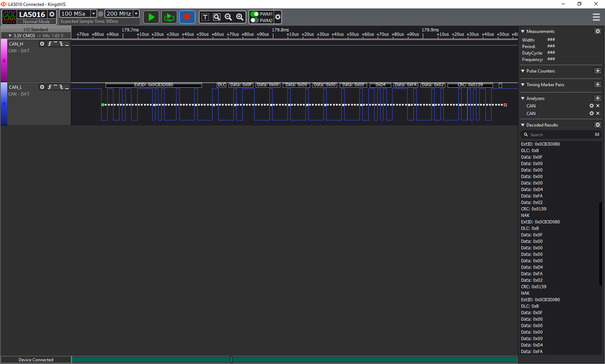This screenshot has width=605, height=364.
Task: Open Decoded Results settings gear
Action: point(597,125)
